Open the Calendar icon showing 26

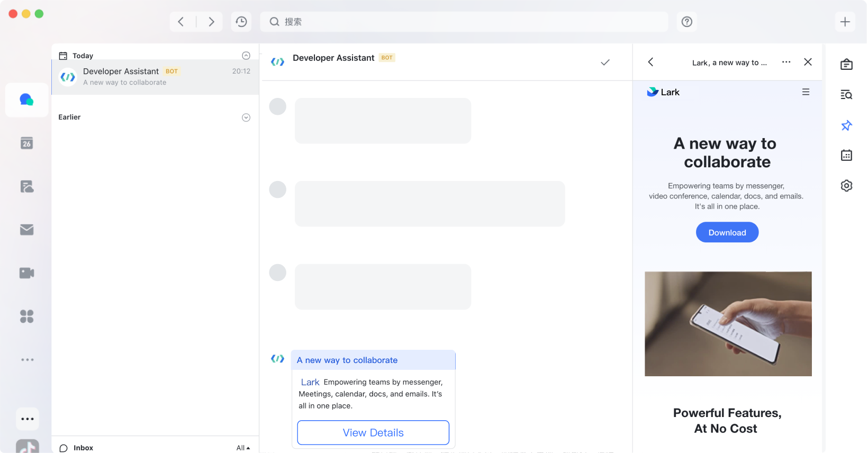click(26, 143)
